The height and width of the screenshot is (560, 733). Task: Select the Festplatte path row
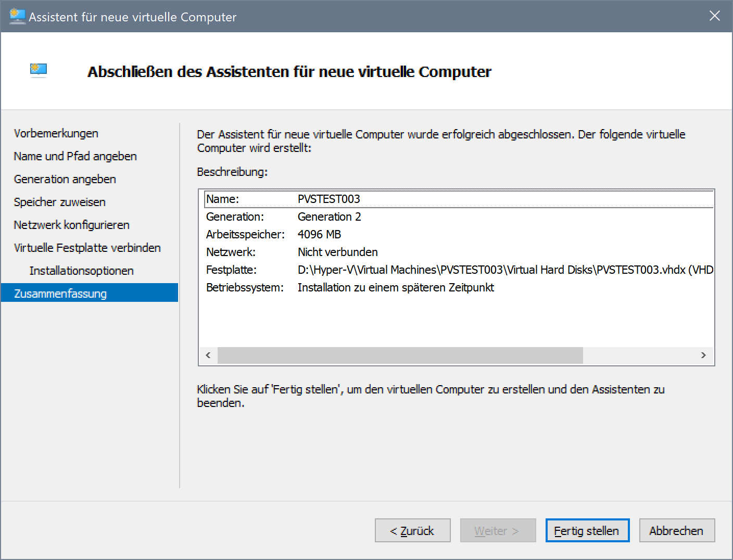(x=458, y=270)
